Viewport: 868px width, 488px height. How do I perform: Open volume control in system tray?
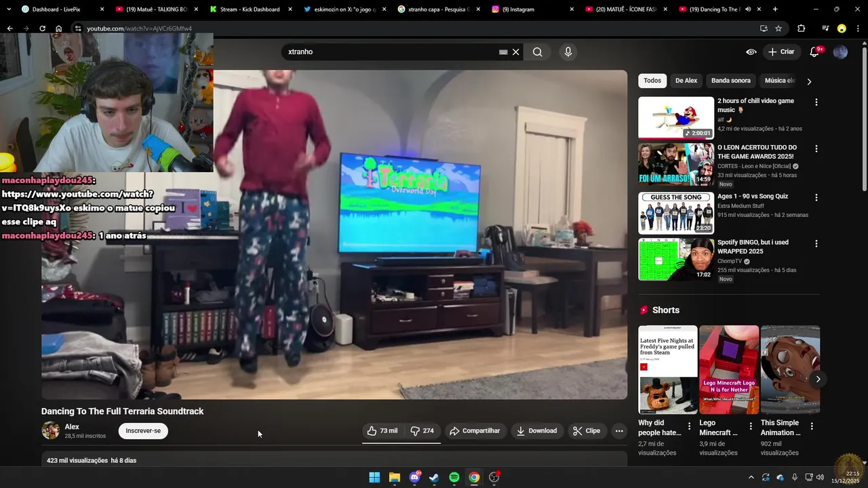[x=820, y=477]
